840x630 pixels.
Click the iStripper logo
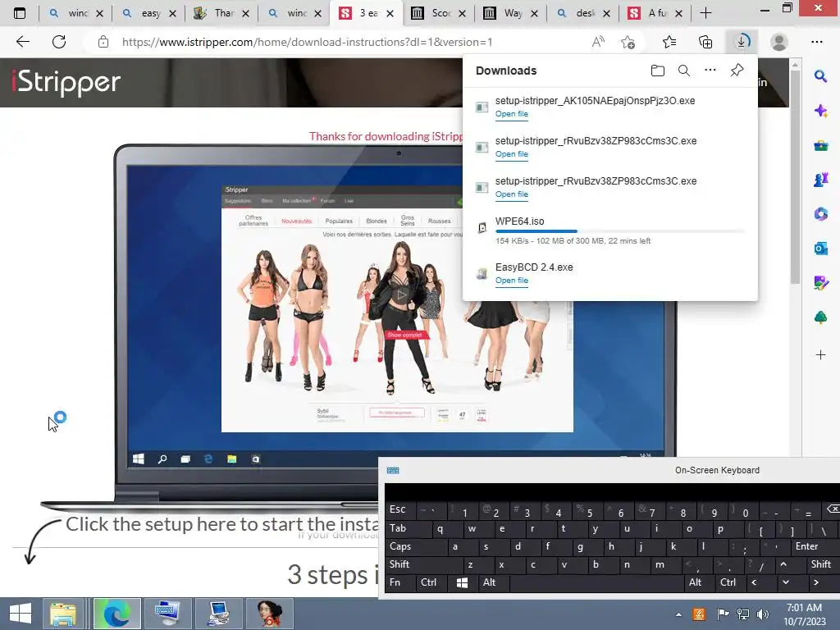[66, 82]
